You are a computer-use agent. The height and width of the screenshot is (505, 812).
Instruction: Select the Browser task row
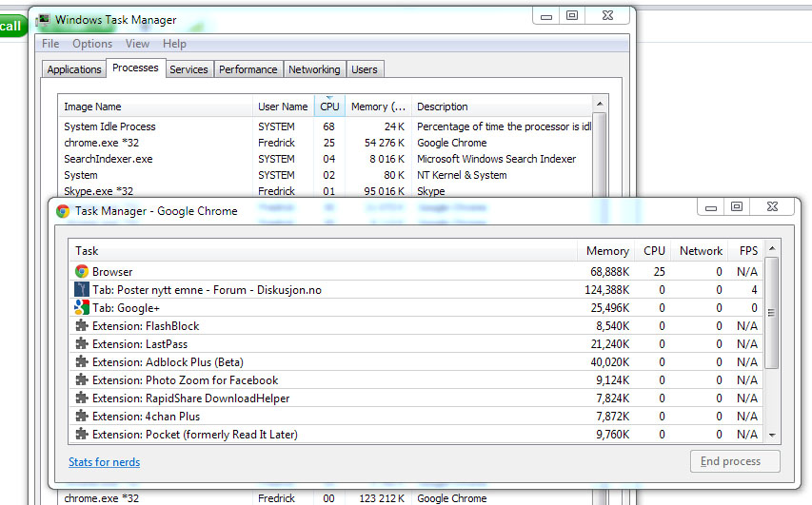(417, 272)
